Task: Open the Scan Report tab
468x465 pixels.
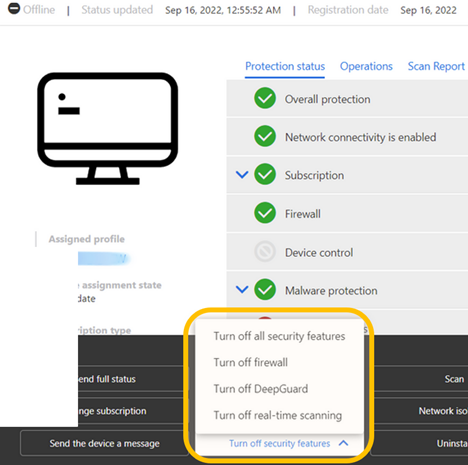Action: pos(436,67)
